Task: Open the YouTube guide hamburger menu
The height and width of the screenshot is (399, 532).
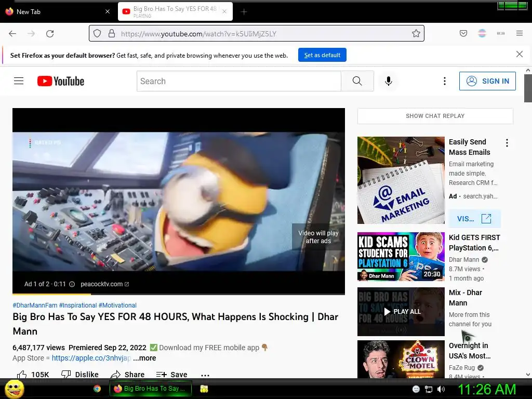Action: (19, 81)
